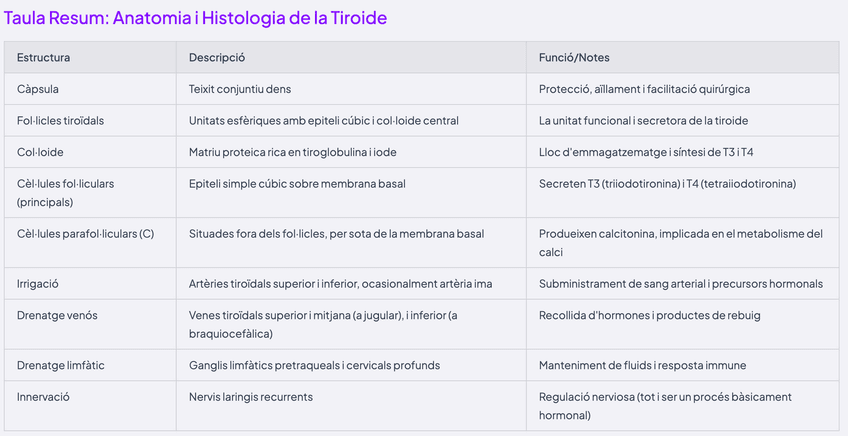Select the 'Cèl·lules parafol·liculars (C)' cell
Viewport: 848px width, 436px height.
(85, 234)
